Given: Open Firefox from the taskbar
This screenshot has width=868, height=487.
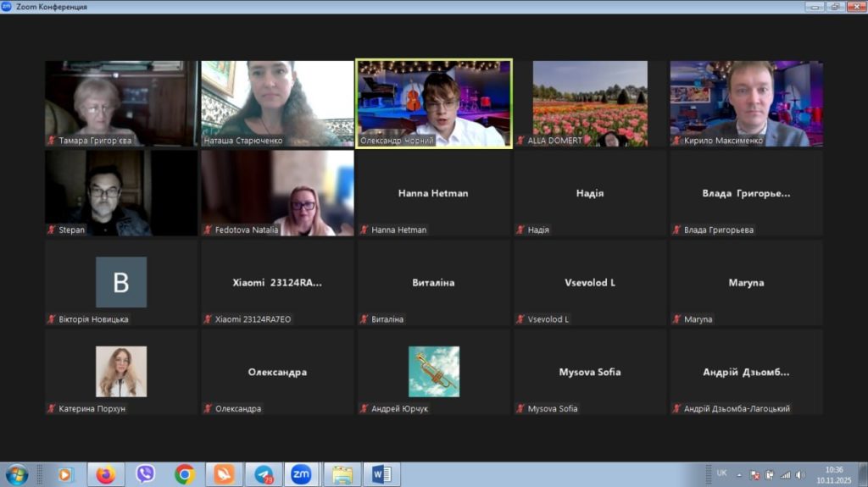Looking at the screenshot, I should [x=105, y=474].
